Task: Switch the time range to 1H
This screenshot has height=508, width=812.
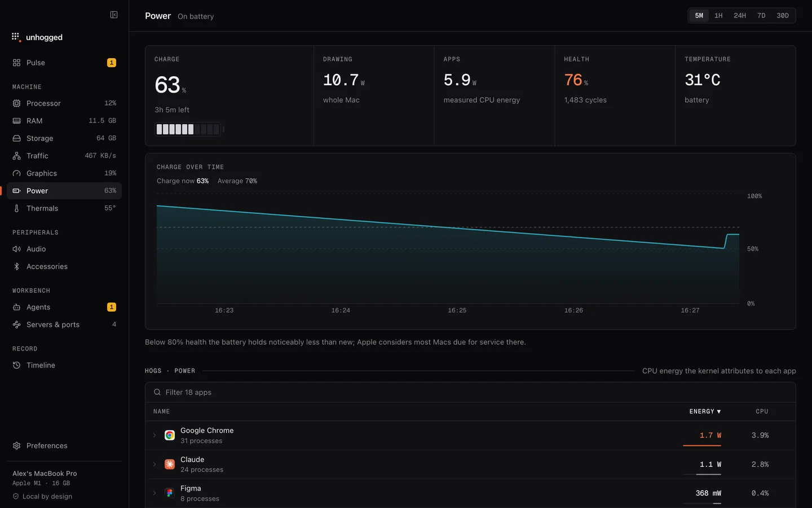Action: coord(718,15)
